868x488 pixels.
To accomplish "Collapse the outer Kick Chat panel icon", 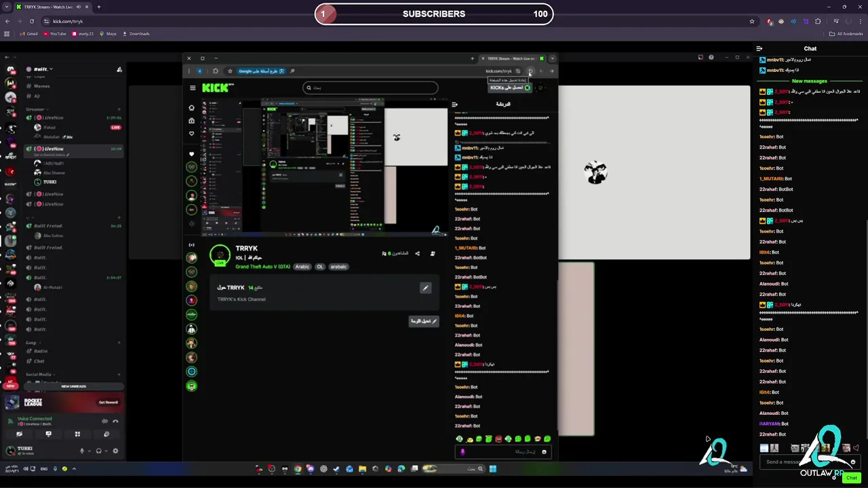I will (x=759, y=49).
